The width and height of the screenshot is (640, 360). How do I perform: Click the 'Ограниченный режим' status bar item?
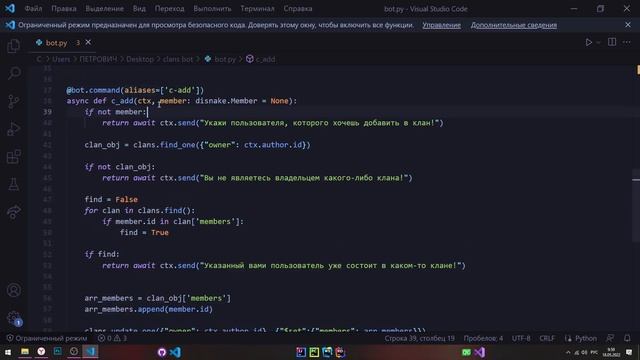(47, 338)
